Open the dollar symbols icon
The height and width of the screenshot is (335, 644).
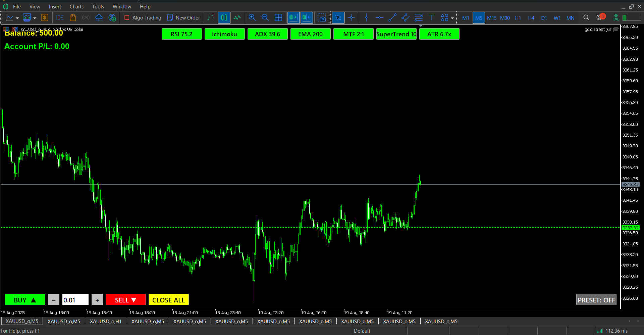coord(45,18)
